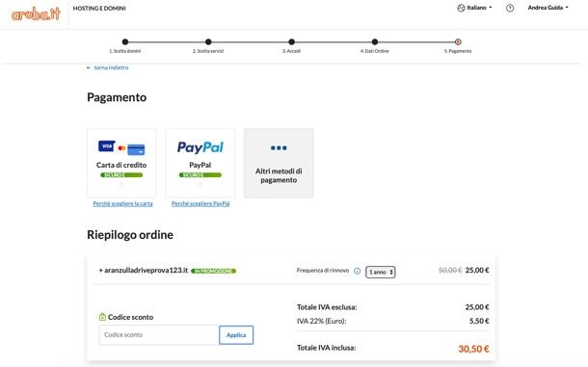Image resolution: width=588 pixels, height=367 pixels.
Task: Click the step 5 Pagamento progress marker
Action: pyautogui.click(x=458, y=42)
